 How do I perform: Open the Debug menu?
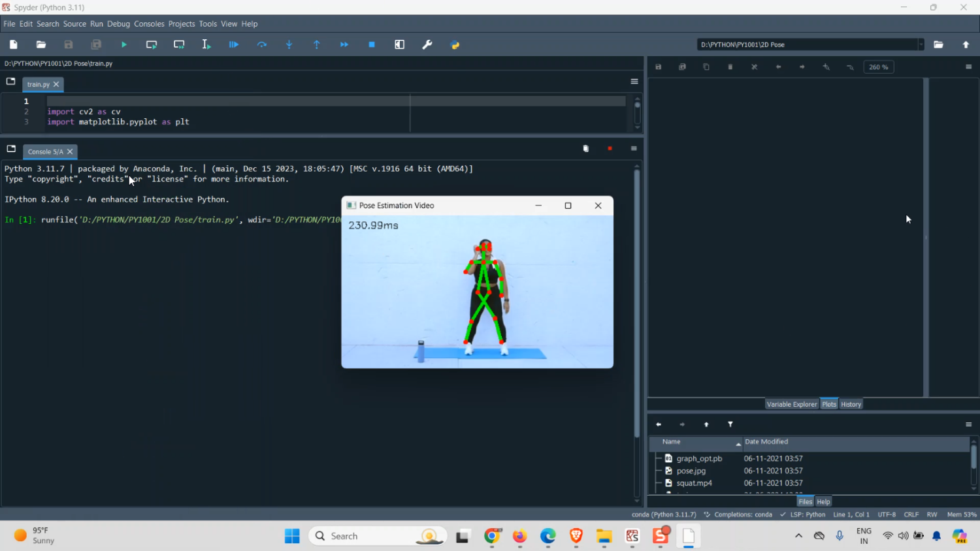(x=118, y=24)
